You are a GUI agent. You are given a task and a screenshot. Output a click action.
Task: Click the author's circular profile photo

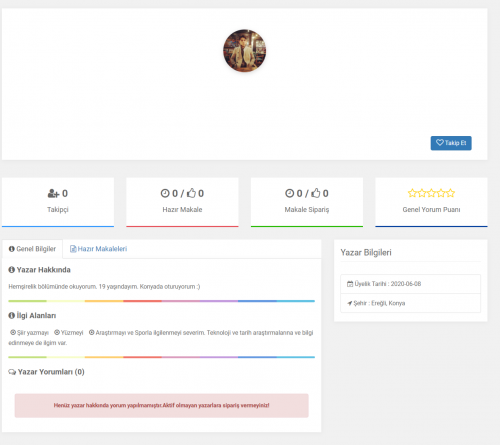[x=245, y=51]
